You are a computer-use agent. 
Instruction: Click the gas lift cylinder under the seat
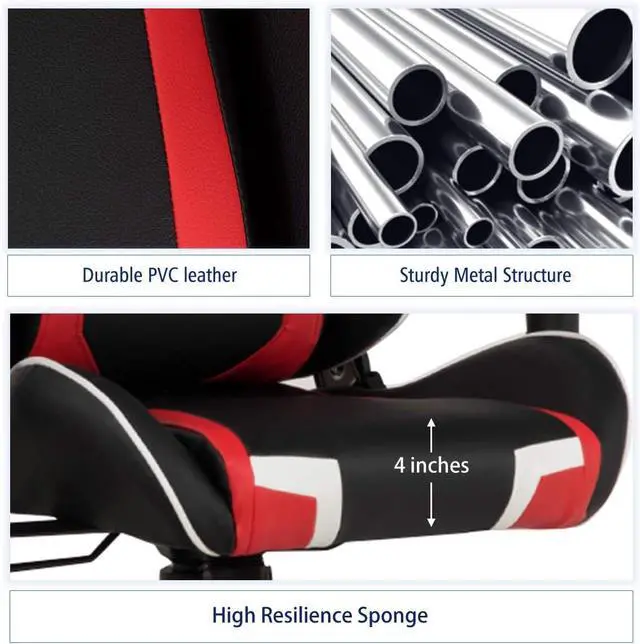coord(216,568)
